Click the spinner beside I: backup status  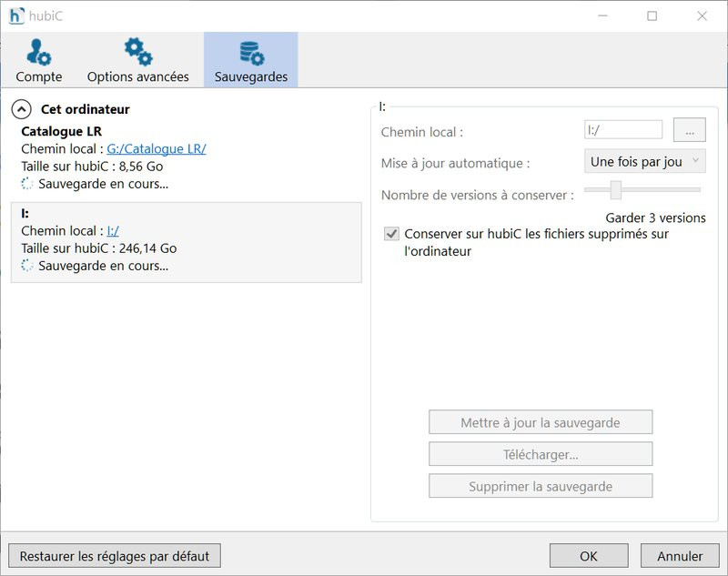point(27,266)
